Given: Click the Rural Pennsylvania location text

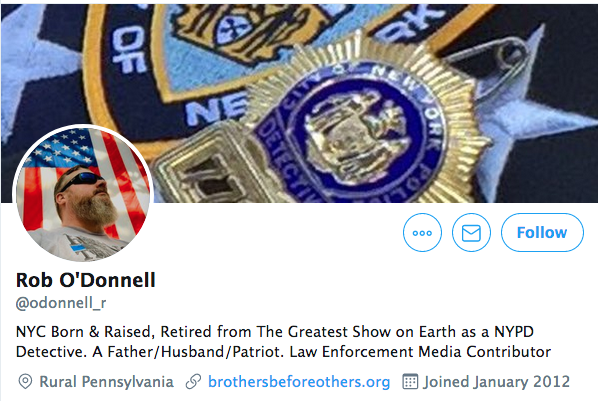Looking at the screenshot, I should (x=106, y=382).
